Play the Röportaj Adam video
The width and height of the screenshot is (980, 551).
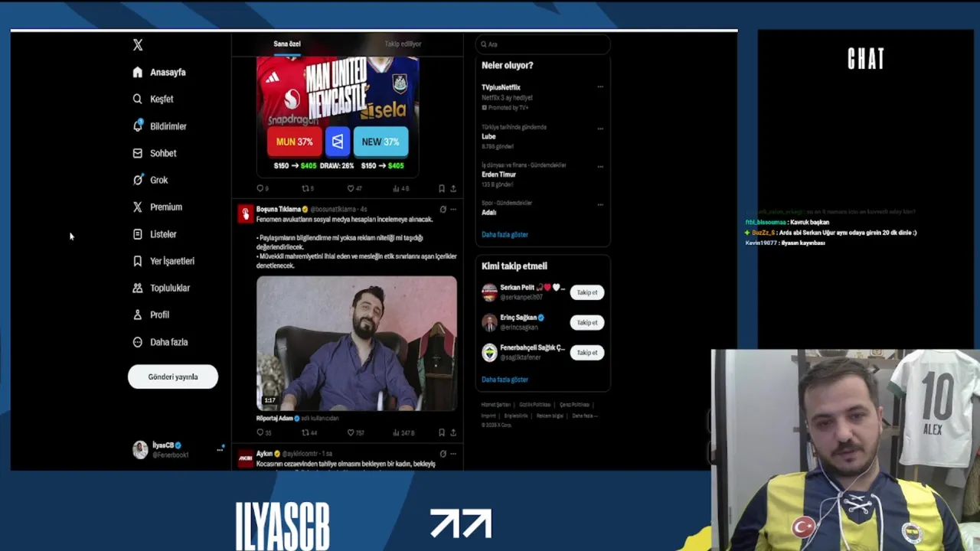coord(357,344)
